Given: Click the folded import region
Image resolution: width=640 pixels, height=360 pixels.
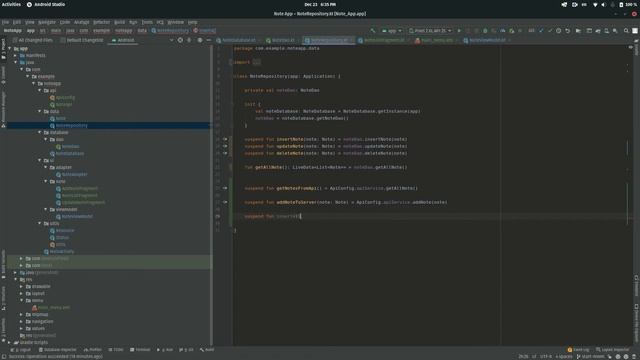Looking at the screenshot, I should click(256, 62).
